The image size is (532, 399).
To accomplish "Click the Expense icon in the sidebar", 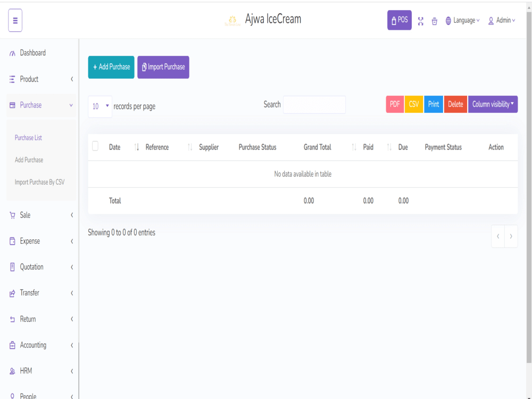I will [11, 241].
